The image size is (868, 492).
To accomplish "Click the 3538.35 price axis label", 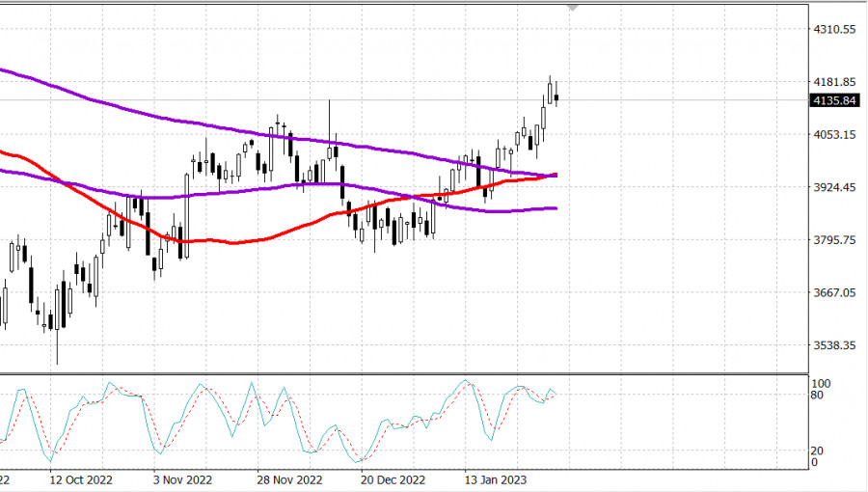I will 835,345.
